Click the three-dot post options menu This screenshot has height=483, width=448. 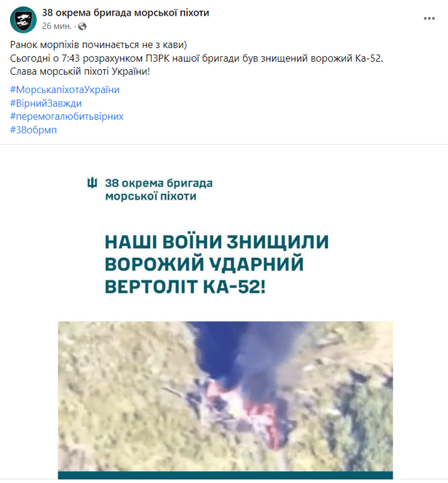click(429, 18)
